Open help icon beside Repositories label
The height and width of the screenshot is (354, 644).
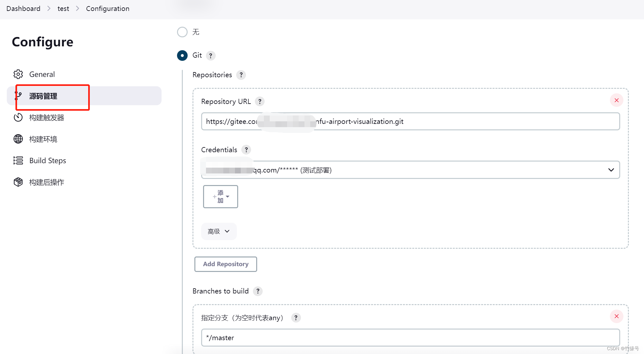click(241, 75)
